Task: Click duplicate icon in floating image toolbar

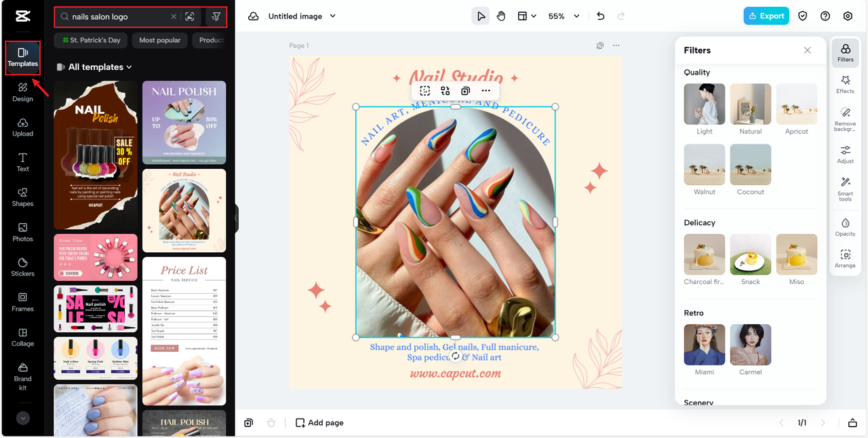Action: click(465, 91)
